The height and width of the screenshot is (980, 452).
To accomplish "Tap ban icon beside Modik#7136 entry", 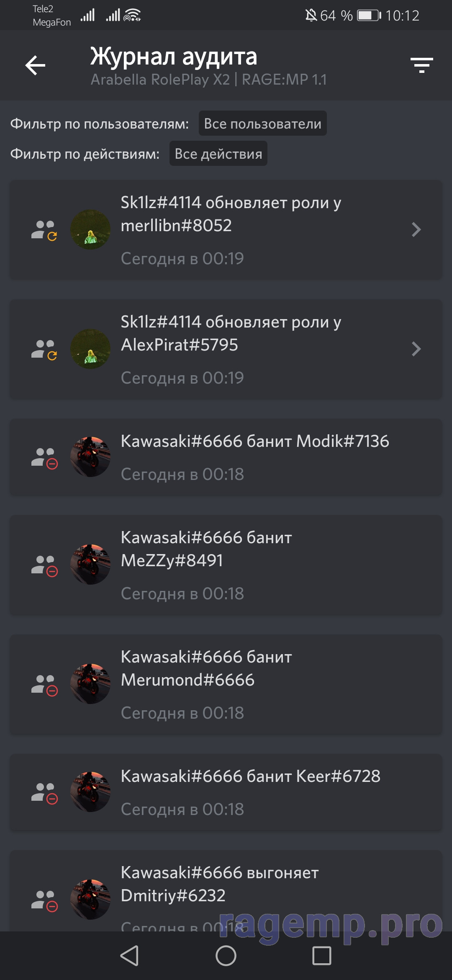I will click(44, 458).
